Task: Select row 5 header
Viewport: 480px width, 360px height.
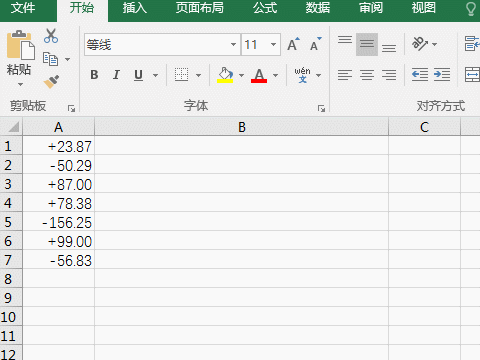Action: tap(11, 222)
